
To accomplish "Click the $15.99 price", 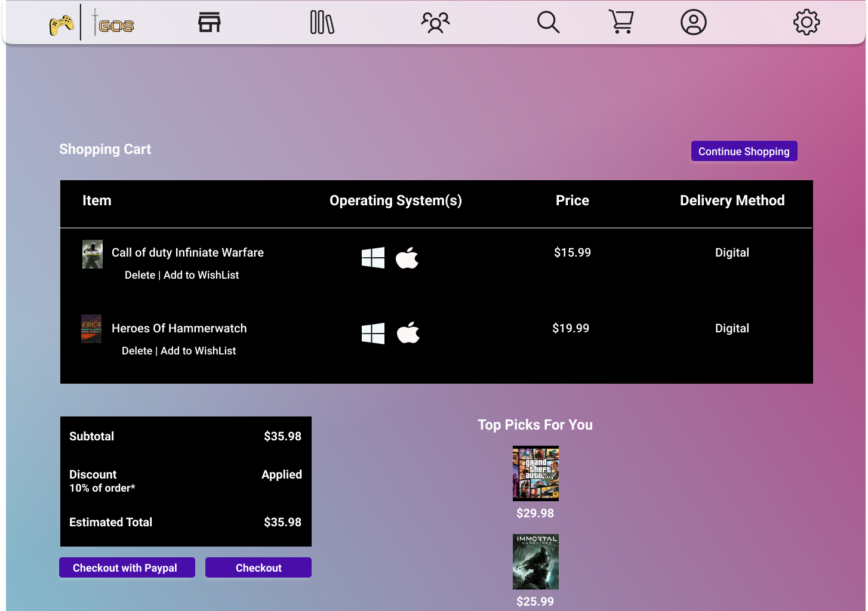I will [572, 252].
